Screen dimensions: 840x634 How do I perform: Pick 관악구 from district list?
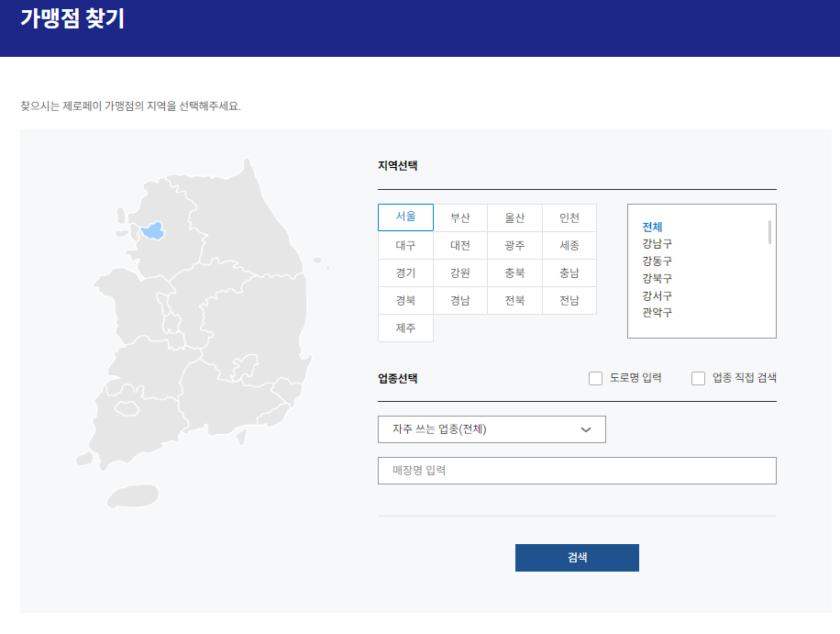(x=658, y=312)
